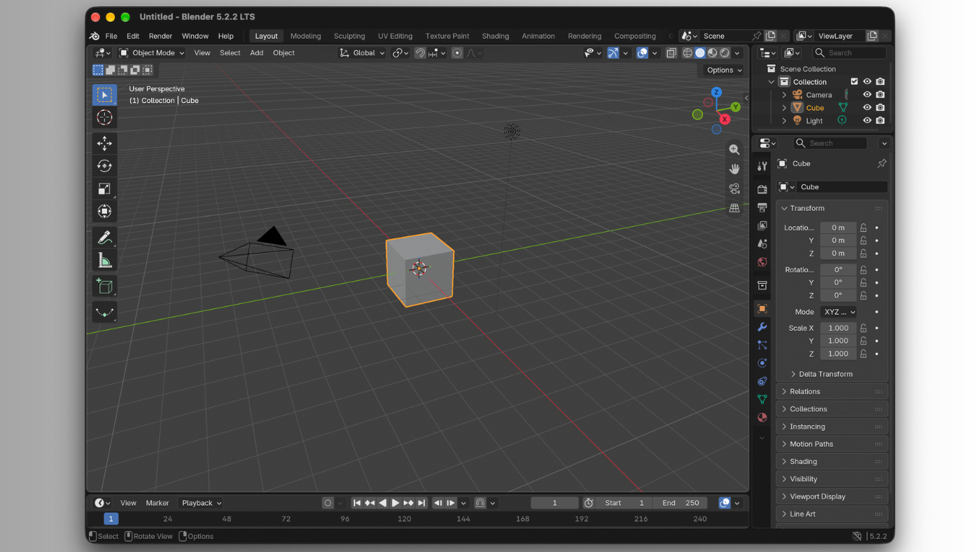Click the outliner Search field
980x552 pixels.
850,53
